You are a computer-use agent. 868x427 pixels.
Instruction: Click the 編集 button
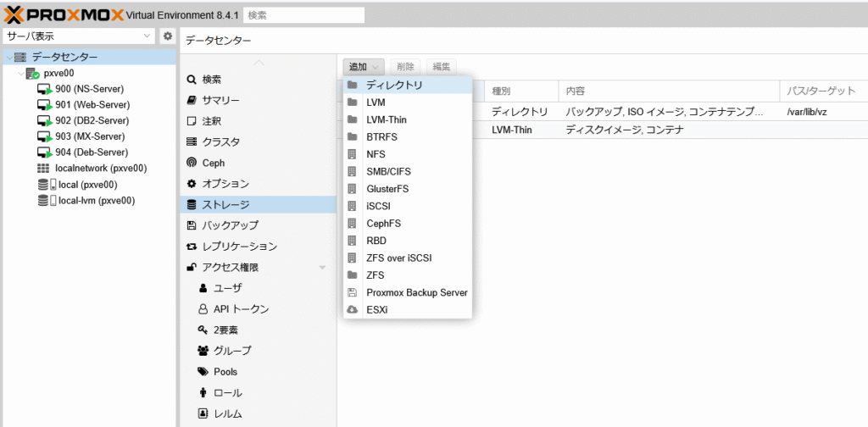click(441, 67)
